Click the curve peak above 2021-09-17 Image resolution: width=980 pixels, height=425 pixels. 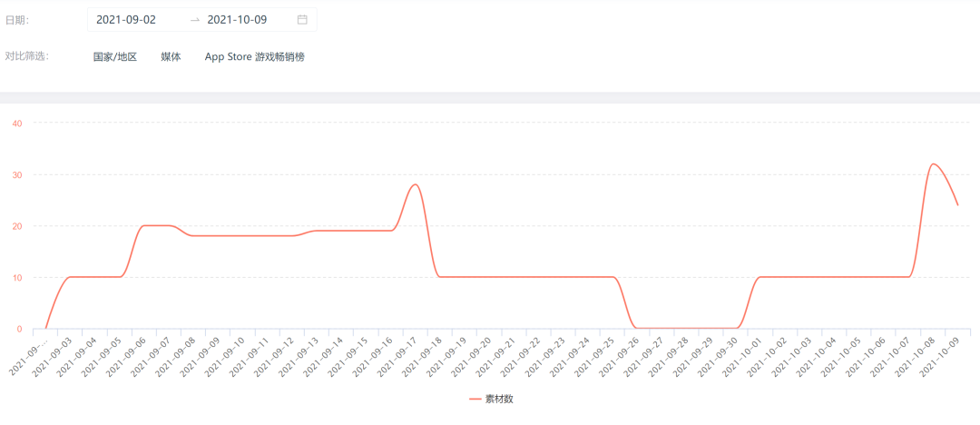[415, 185]
